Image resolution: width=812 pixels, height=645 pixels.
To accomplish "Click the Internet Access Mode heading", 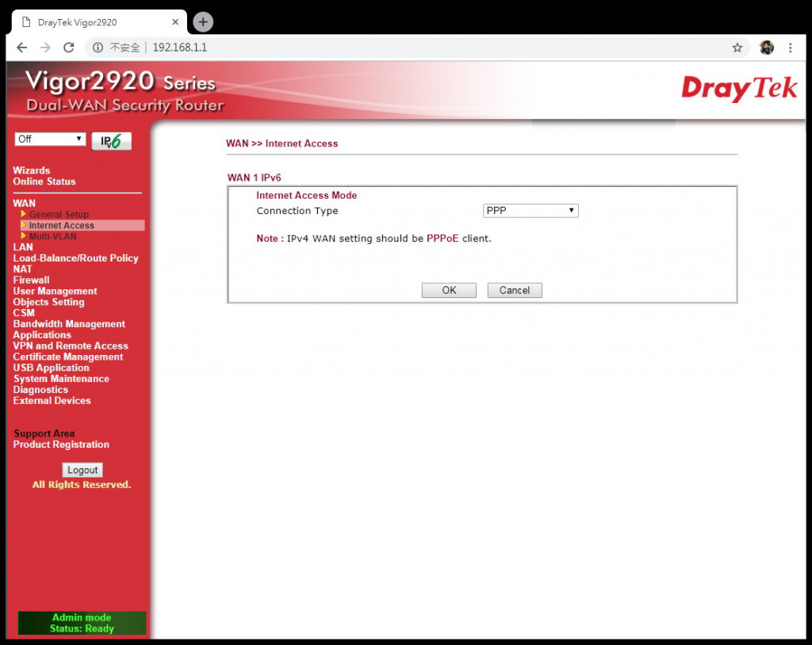I will (x=306, y=195).
